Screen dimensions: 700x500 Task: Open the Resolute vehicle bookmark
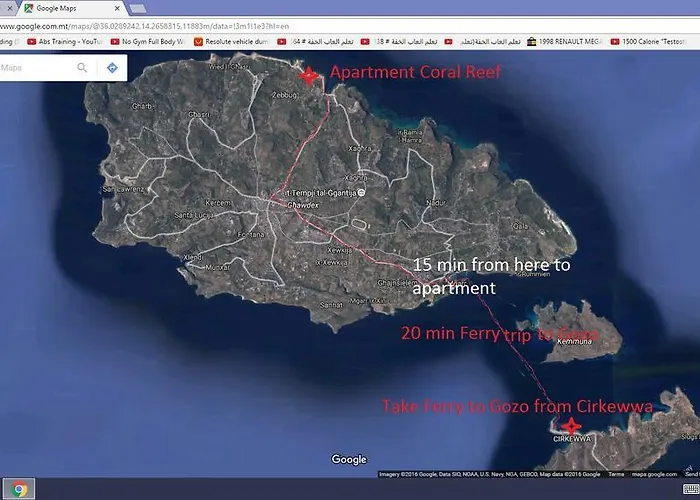click(232, 42)
